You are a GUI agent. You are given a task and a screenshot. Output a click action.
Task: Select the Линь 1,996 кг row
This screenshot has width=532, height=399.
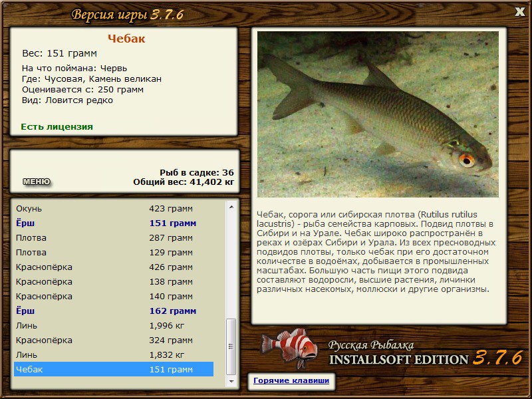(x=114, y=325)
